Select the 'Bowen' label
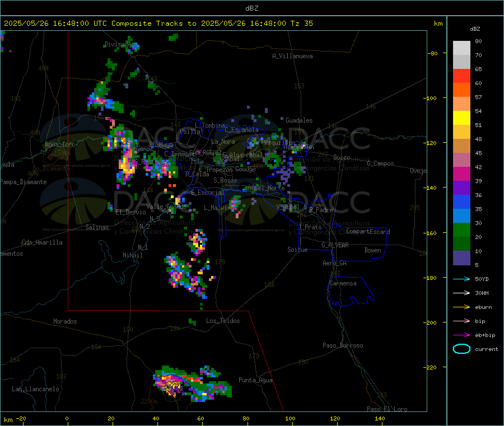This screenshot has height=426, width=504. [372, 250]
